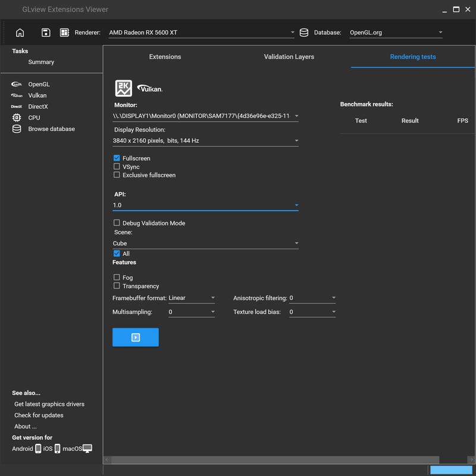Switch to the Validation Layers tab

289,57
